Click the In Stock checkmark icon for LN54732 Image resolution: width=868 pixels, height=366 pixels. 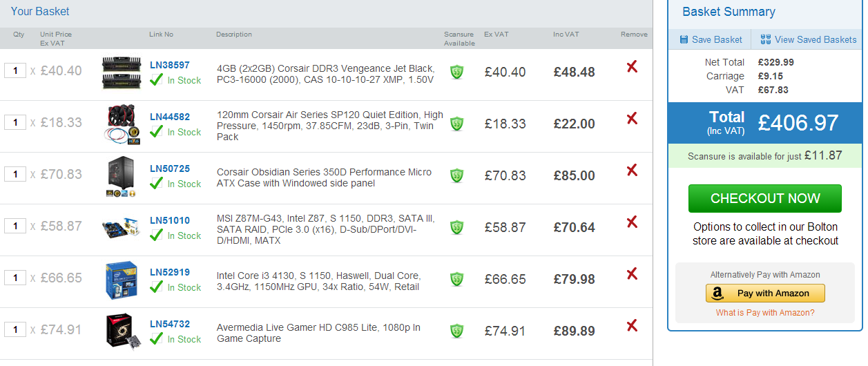click(157, 338)
